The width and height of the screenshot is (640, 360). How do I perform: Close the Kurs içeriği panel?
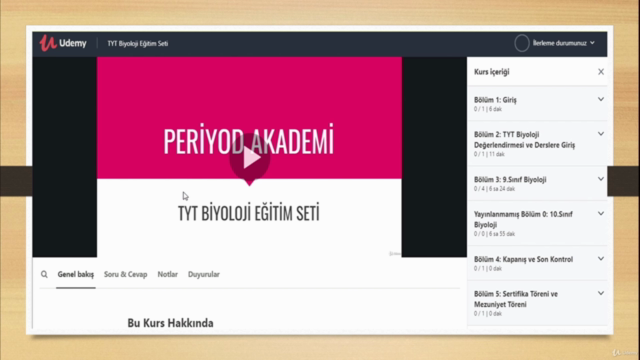pyautogui.click(x=601, y=72)
